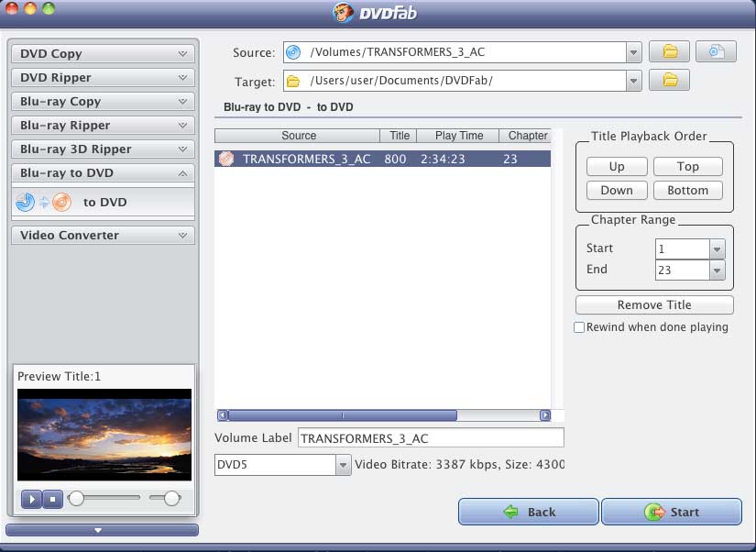Image resolution: width=756 pixels, height=552 pixels.
Task: Click the Title column header
Action: 399,136
